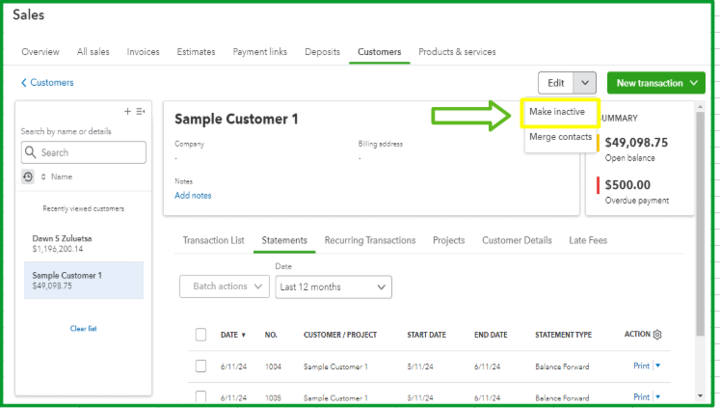The image size is (720, 408).
Task: Click Clear list under recent customers
Action: click(84, 328)
